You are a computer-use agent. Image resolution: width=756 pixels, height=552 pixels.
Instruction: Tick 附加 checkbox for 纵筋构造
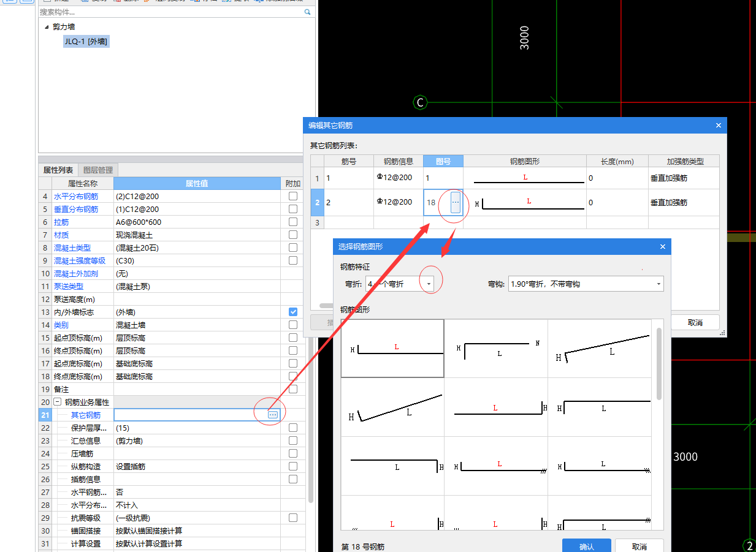tap(293, 466)
